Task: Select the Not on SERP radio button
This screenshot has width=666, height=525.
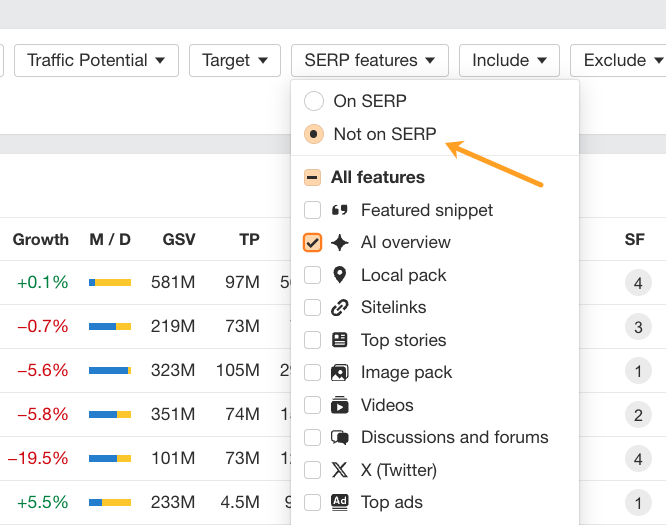Action: 314,134
